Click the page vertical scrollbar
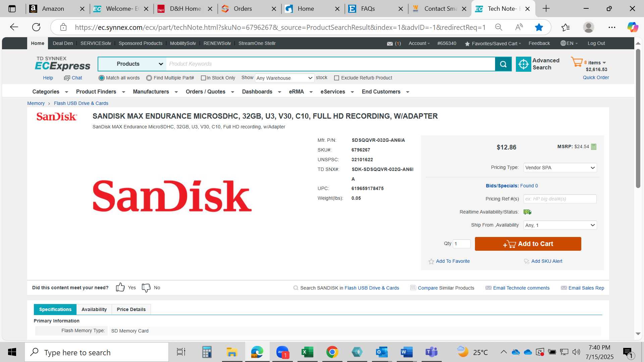 pyautogui.click(x=638, y=118)
